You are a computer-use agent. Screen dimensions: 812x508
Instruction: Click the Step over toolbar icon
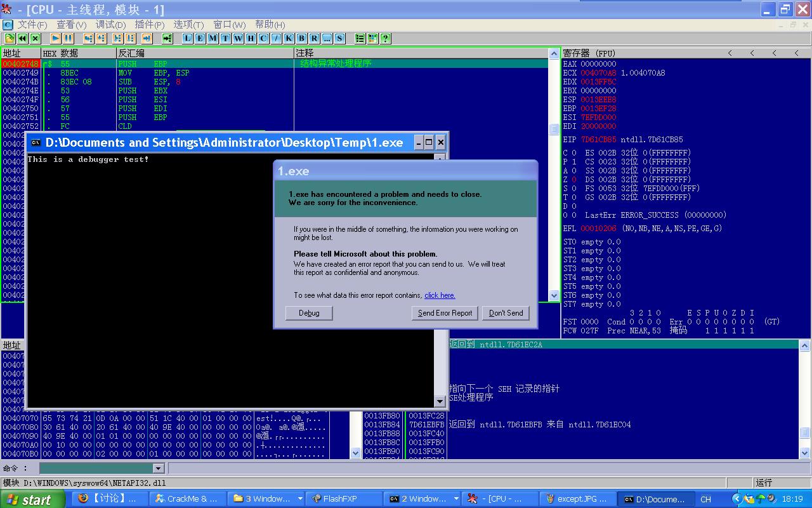point(101,38)
